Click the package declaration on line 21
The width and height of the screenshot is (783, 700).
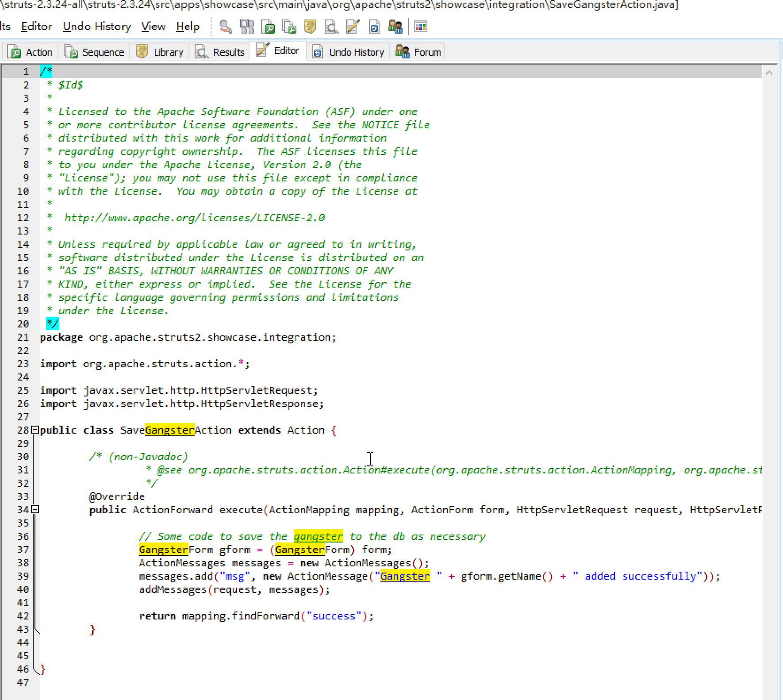(x=188, y=337)
